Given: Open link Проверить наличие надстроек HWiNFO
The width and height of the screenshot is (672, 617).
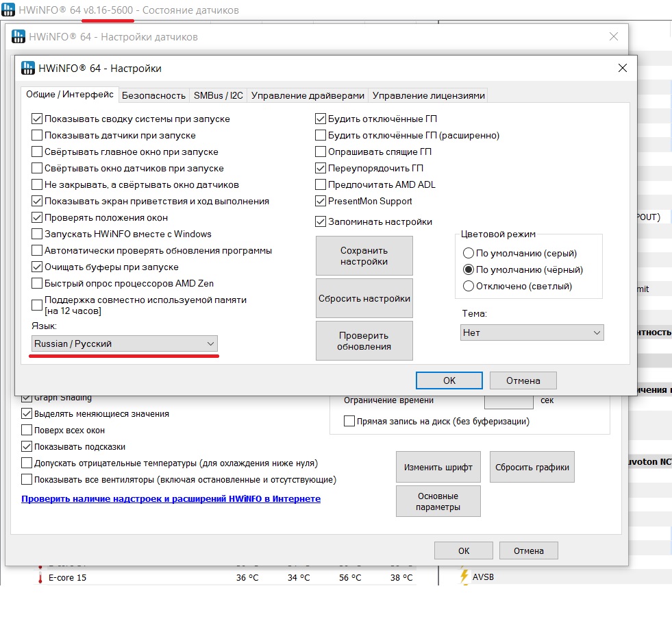Looking at the screenshot, I should pos(171,498).
